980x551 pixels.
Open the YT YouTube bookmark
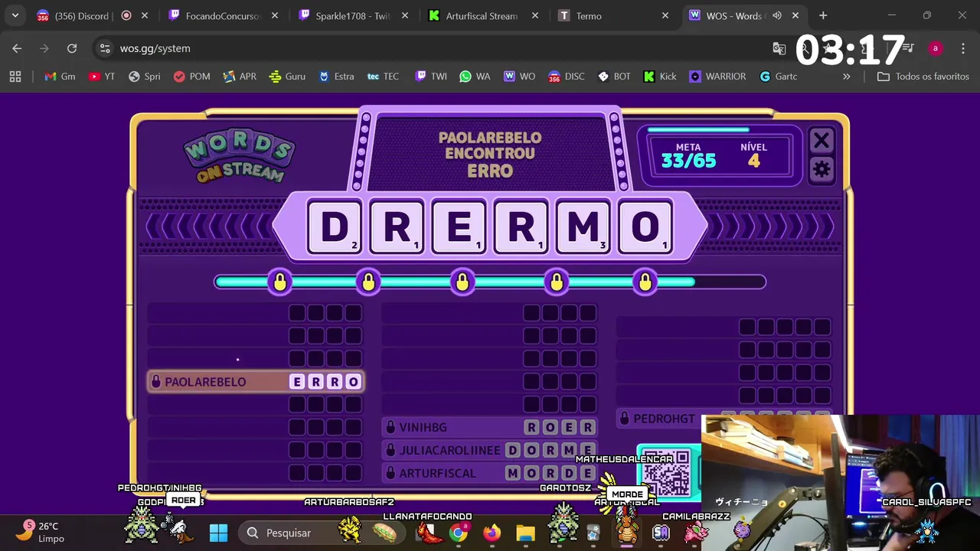[x=102, y=77]
